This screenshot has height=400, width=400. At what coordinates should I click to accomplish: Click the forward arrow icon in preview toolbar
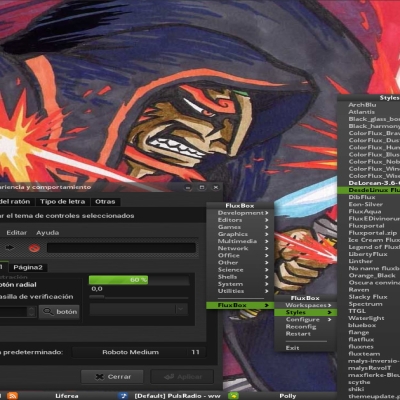(10, 248)
